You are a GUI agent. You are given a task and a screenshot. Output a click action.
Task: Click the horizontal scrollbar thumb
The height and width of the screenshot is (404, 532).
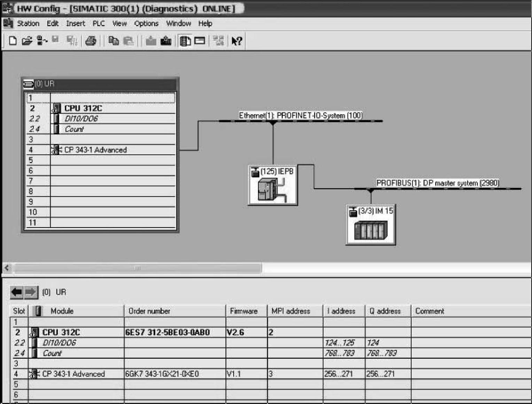[x=138, y=268]
